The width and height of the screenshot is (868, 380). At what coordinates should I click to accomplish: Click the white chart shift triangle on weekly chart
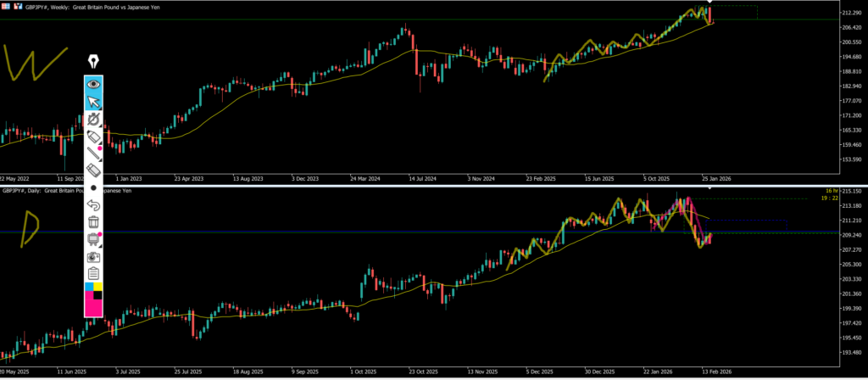(x=710, y=3)
